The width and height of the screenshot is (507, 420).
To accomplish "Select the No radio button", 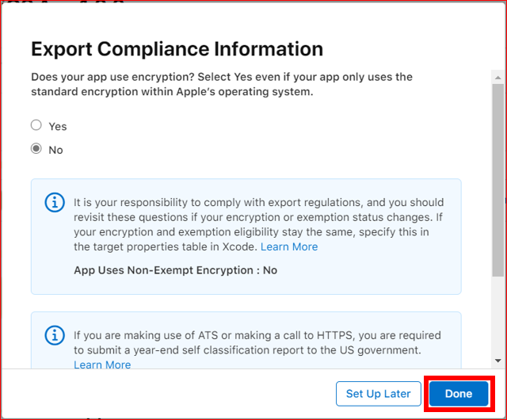I will 36,149.
